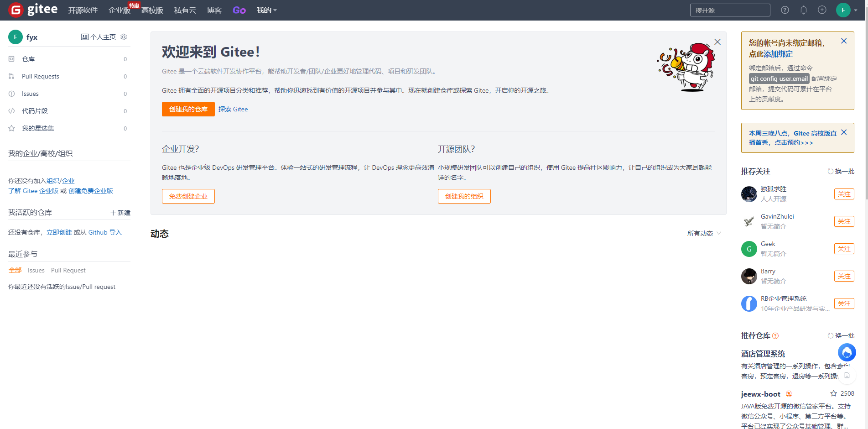Click 立即创建 repository link
The width and height of the screenshot is (868, 429).
(x=59, y=232)
